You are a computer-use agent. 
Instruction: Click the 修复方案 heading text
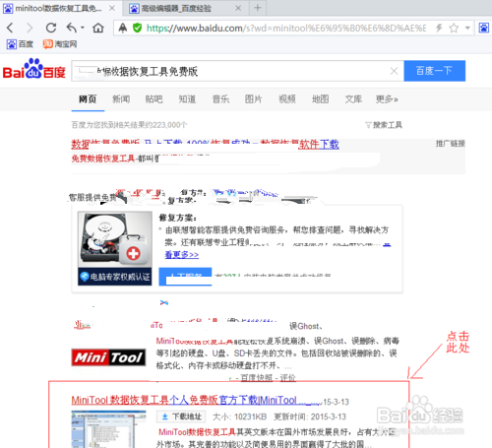tap(177, 218)
